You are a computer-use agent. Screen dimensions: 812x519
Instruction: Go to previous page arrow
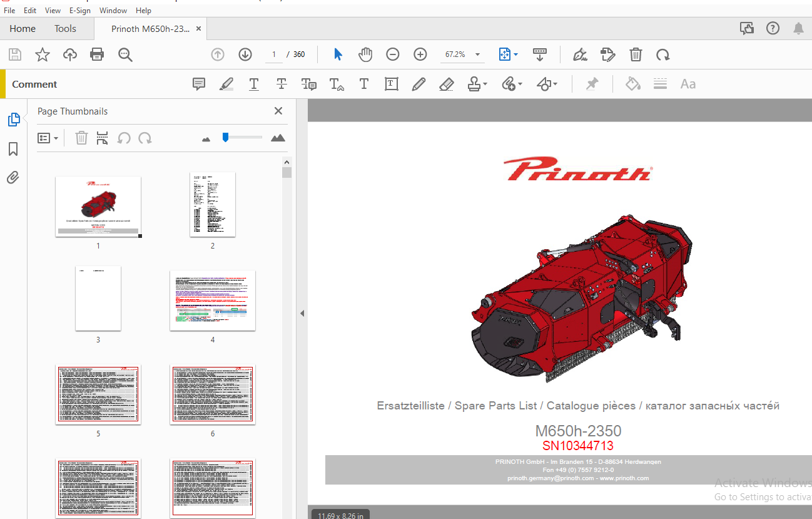point(218,54)
